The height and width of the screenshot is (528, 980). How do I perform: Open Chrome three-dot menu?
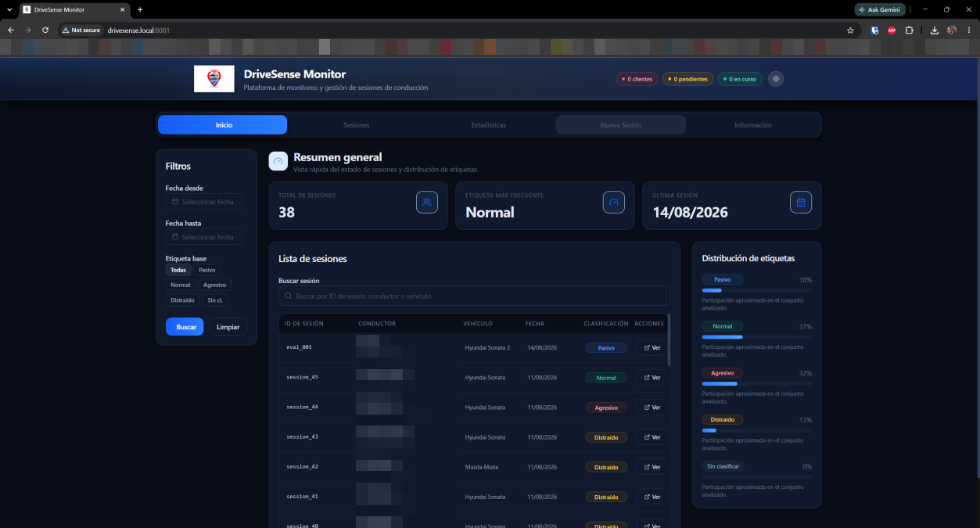coord(969,31)
